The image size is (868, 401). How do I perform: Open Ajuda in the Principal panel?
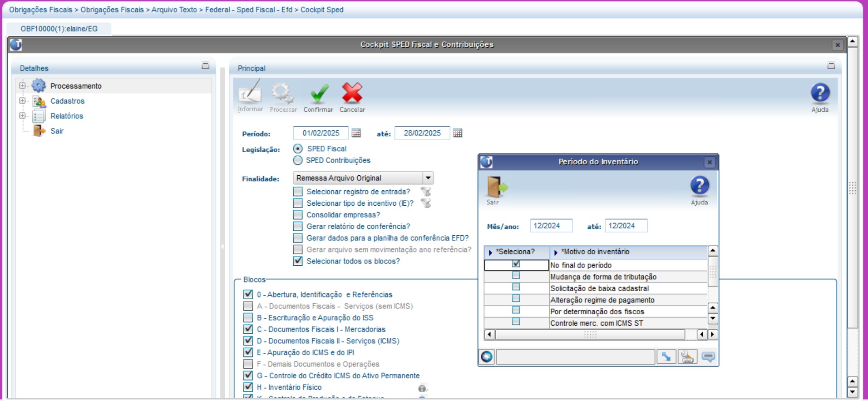(x=820, y=93)
